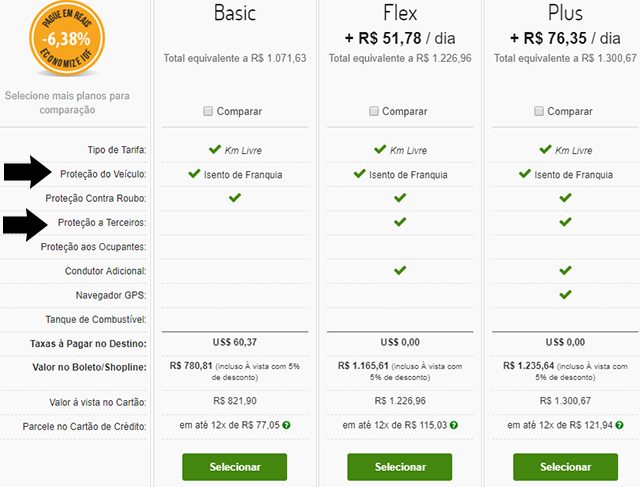Enable Comparar checkbox for Flex plan
This screenshot has width=640, height=487.
pyautogui.click(x=373, y=111)
